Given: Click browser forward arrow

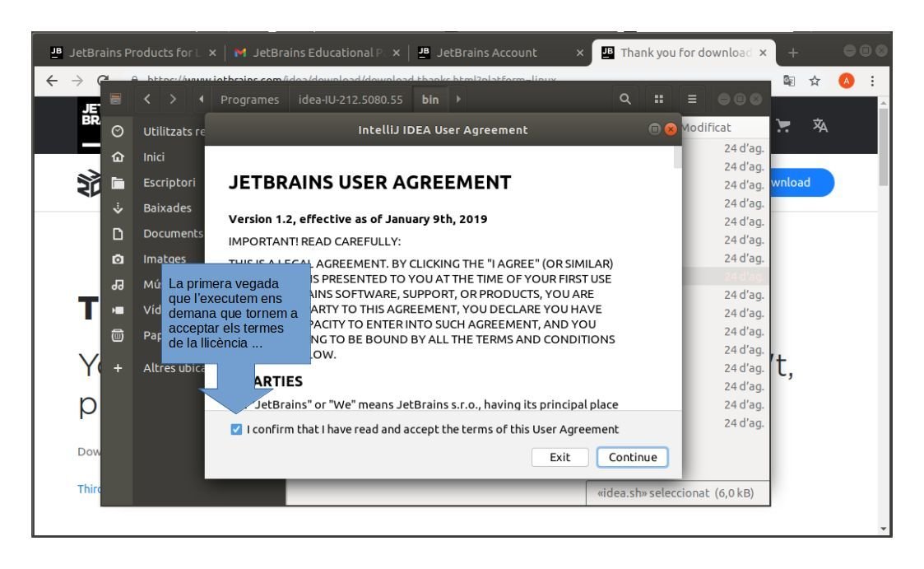Looking at the screenshot, I should 77,80.
